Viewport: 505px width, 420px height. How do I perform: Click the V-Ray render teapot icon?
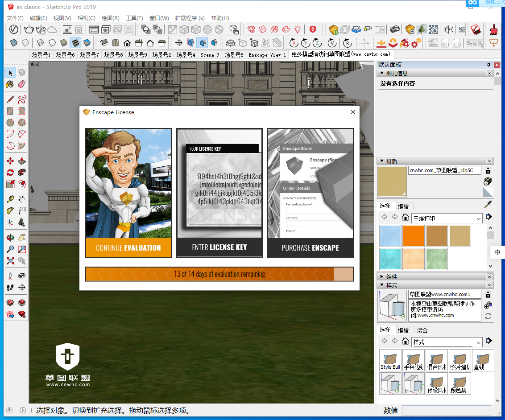(29, 29)
